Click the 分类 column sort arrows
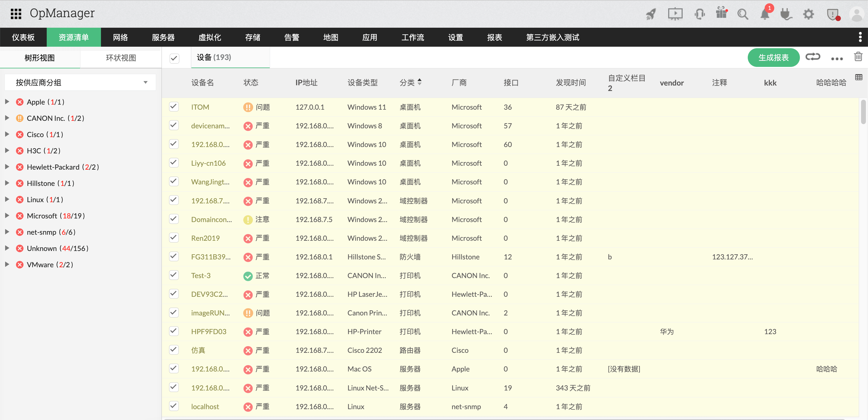The image size is (868, 420). [x=420, y=82]
